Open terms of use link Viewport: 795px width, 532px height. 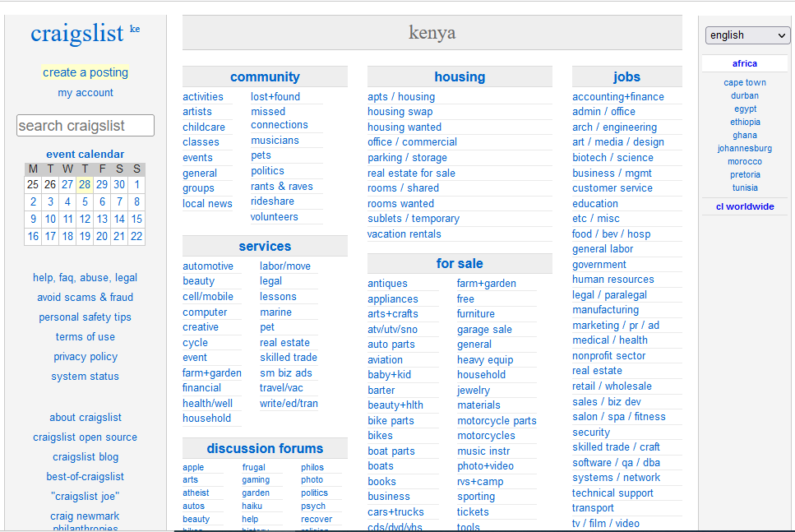click(86, 337)
